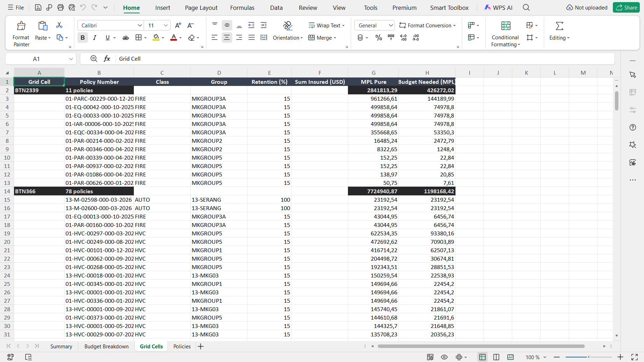
Task: Toggle eye protection mode in status bar
Action: (444, 357)
